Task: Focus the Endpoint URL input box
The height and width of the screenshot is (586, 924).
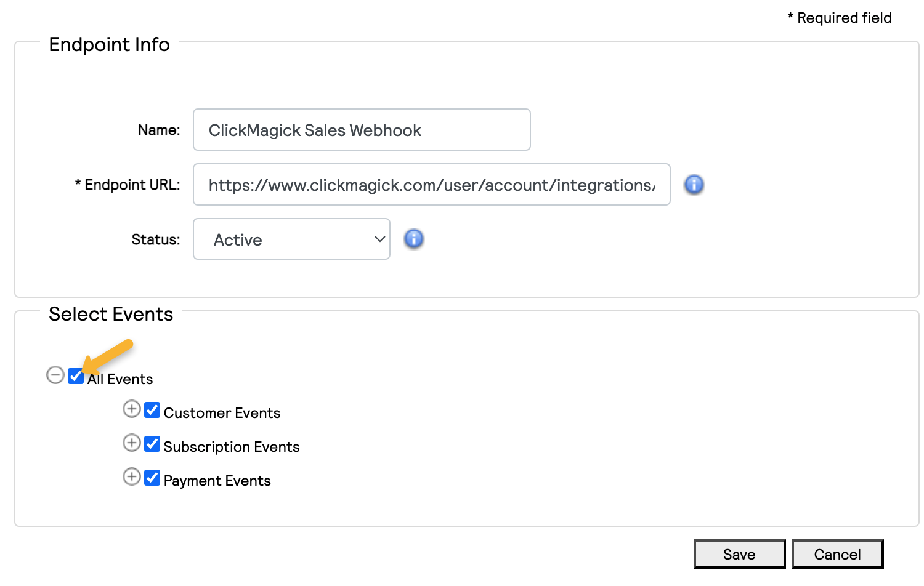Action: pos(431,185)
